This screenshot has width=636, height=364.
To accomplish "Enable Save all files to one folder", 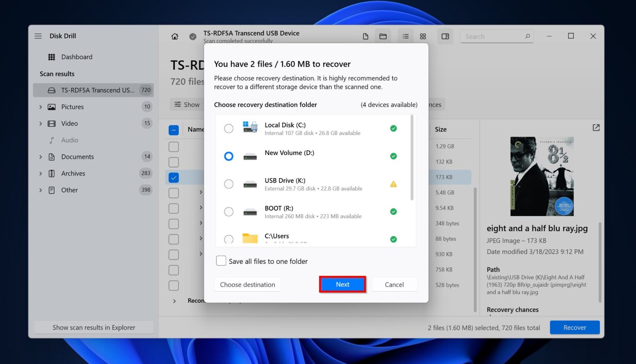I will point(221,260).
